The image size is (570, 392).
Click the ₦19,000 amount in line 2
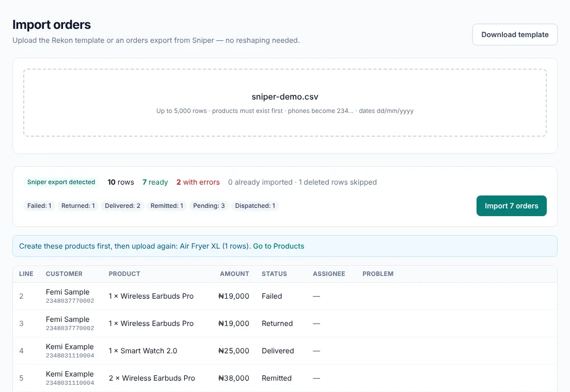point(234,296)
